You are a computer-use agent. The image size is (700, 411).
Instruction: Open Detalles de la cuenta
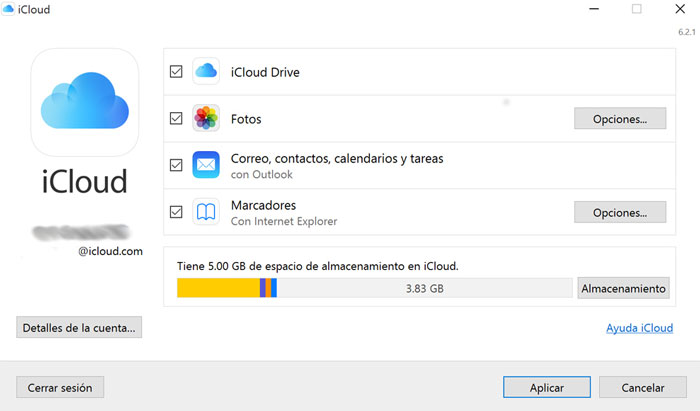pyautogui.click(x=79, y=328)
